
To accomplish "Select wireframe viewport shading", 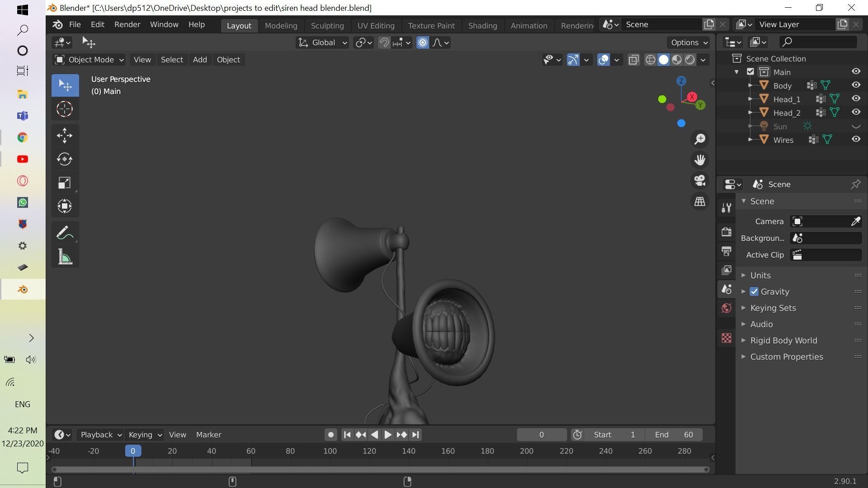I will [x=650, y=60].
